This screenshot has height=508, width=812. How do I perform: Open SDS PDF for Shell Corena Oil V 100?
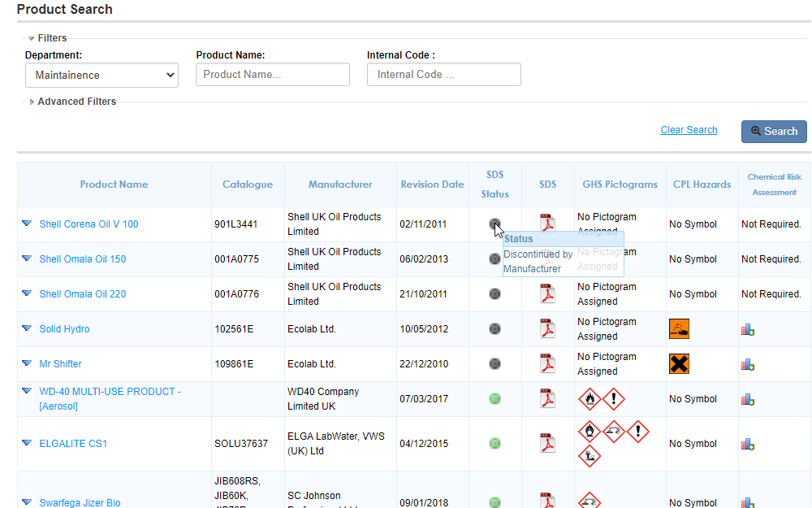547,224
